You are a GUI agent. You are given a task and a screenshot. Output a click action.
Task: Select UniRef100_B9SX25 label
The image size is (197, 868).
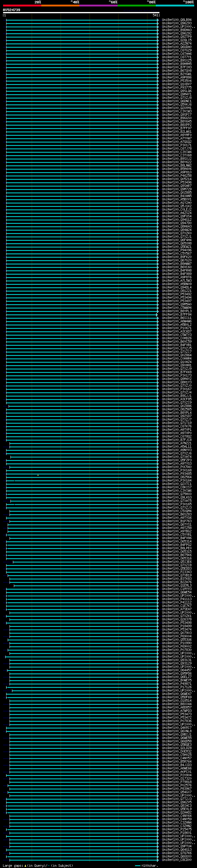pos(177,60)
